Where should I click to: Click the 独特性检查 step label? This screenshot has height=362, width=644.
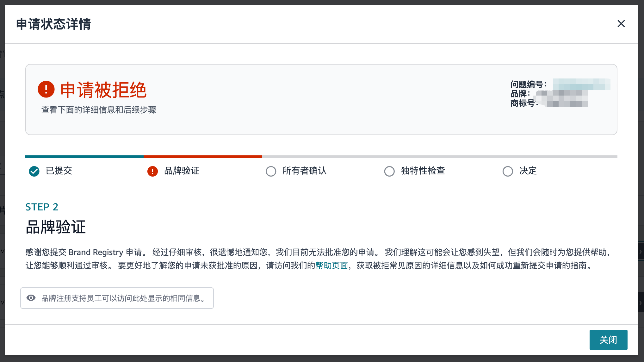[423, 171]
